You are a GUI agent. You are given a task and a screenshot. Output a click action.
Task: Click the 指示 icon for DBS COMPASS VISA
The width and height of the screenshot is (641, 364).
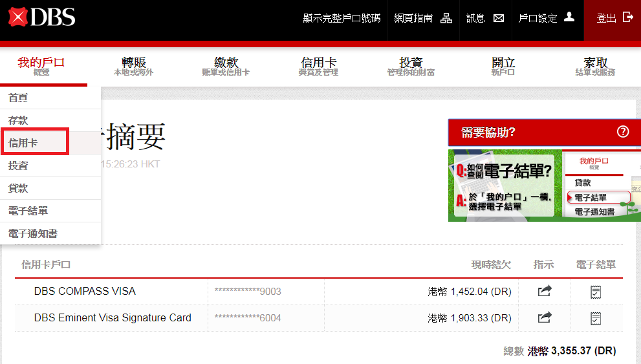[x=545, y=292]
